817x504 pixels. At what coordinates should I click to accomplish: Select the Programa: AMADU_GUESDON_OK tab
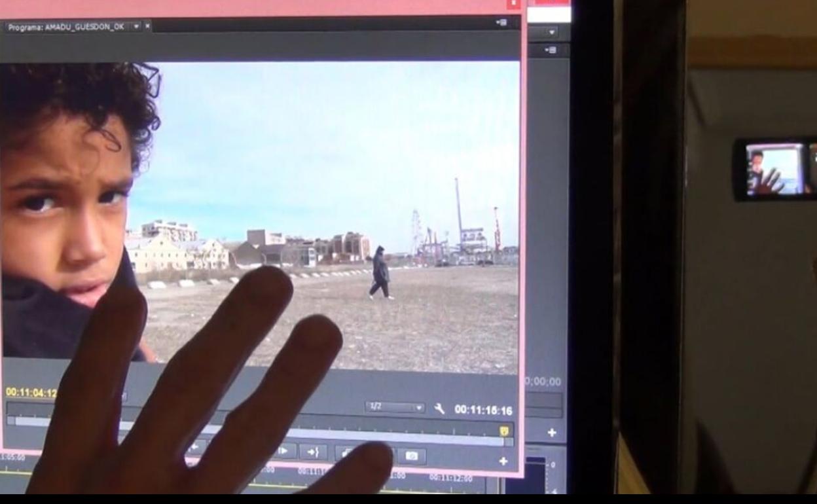[65, 27]
